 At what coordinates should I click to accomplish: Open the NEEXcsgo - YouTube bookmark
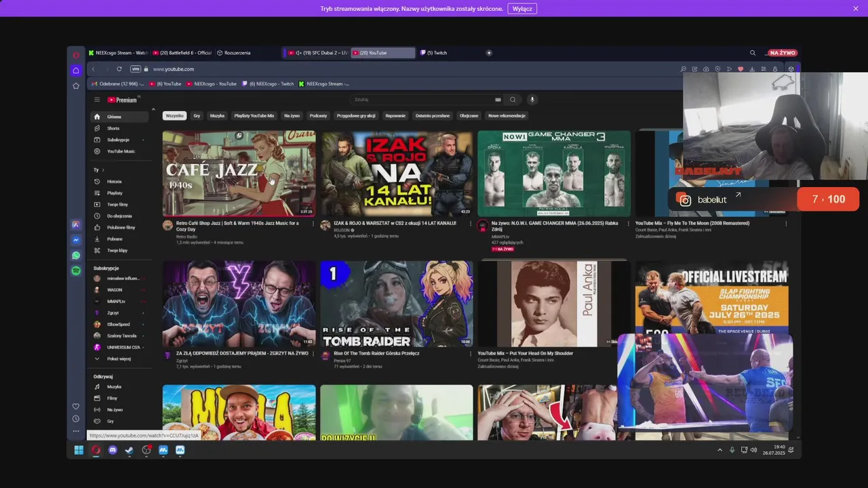pyautogui.click(x=211, y=84)
